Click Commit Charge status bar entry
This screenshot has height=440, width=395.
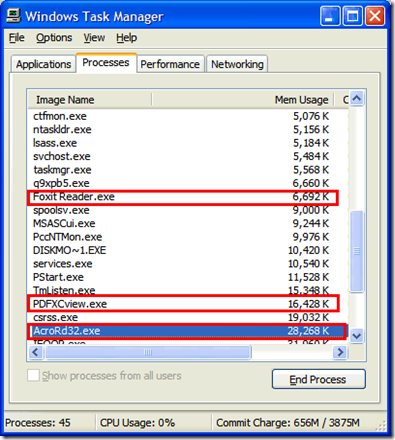click(x=288, y=423)
